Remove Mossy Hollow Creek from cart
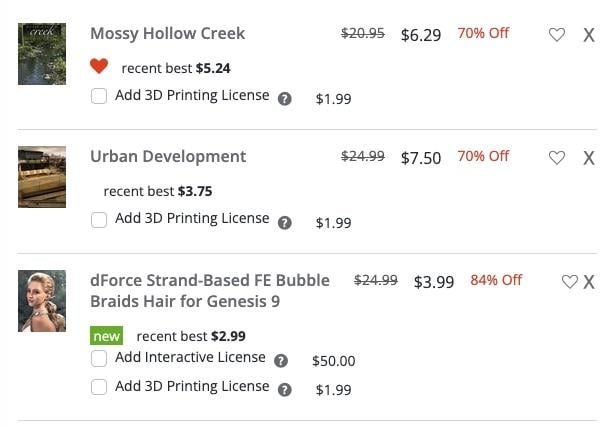Screen dimensions: 608x427 click(x=589, y=34)
